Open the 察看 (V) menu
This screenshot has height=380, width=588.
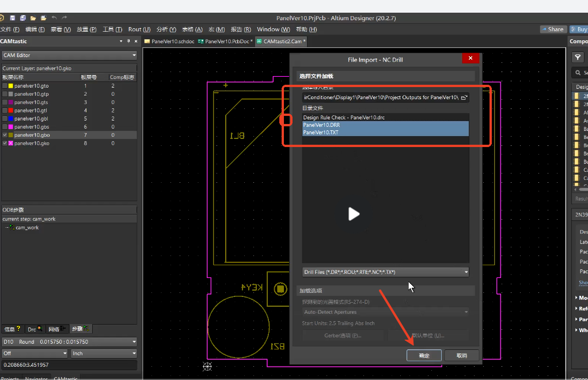click(x=60, y=29)
